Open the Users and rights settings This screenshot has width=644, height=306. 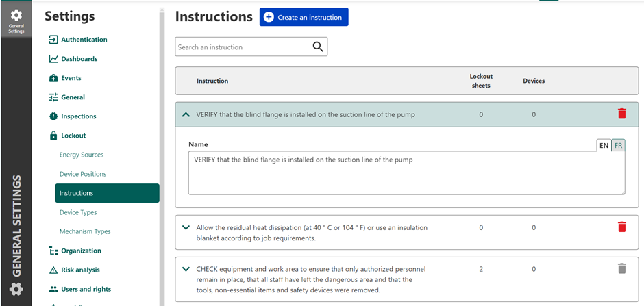coord(86,289)
